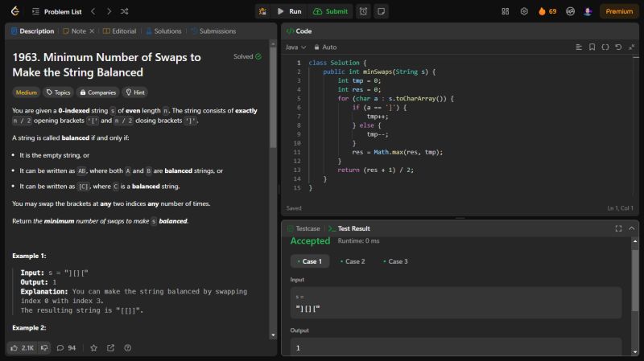The width and height of the screenshot is (644, 361).
Task: Switch to the Solutions tab
Action: [x=164, y=31]
